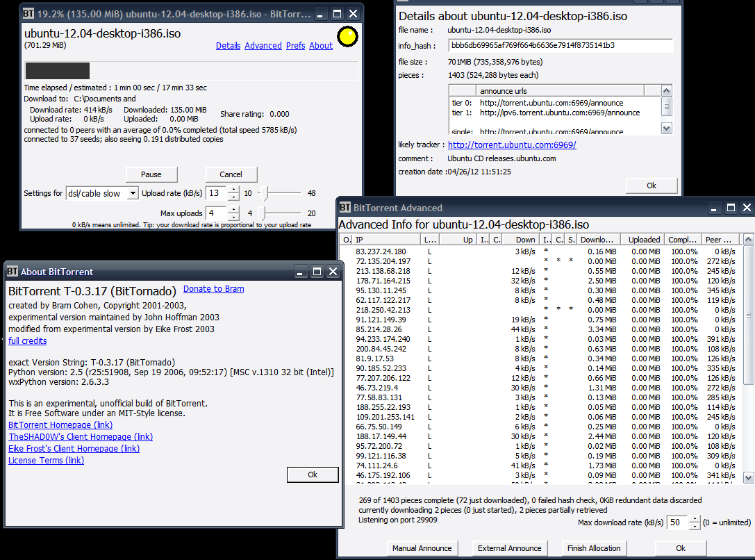Click the Max download rate field

[677, 522]
